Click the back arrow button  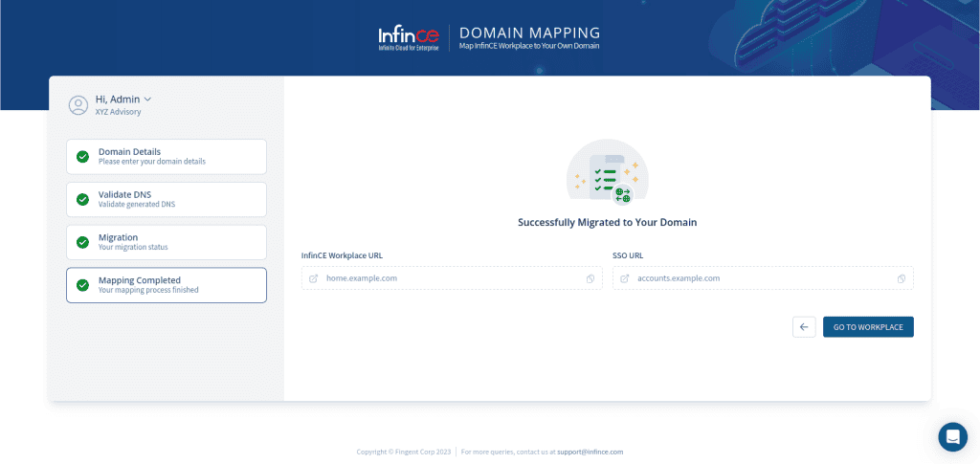click(804, 326)
